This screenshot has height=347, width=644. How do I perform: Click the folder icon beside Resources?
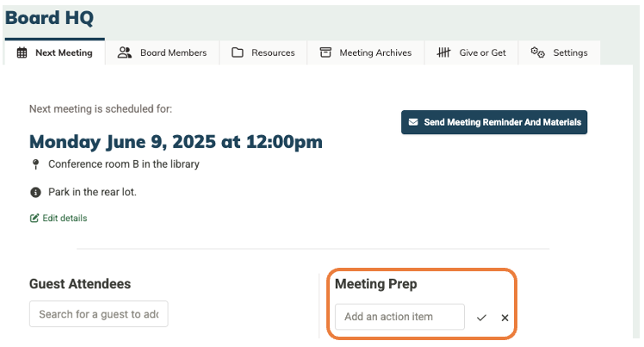coord(238,53)
